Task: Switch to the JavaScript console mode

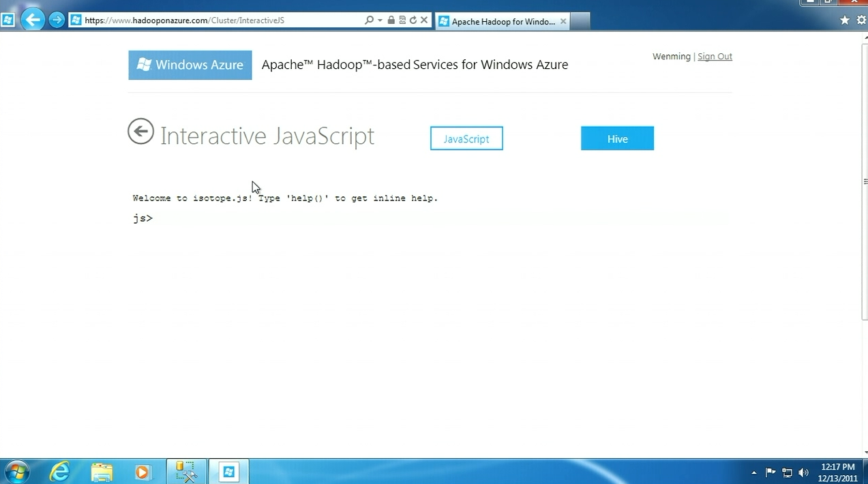Action: [x=466, y=138]
